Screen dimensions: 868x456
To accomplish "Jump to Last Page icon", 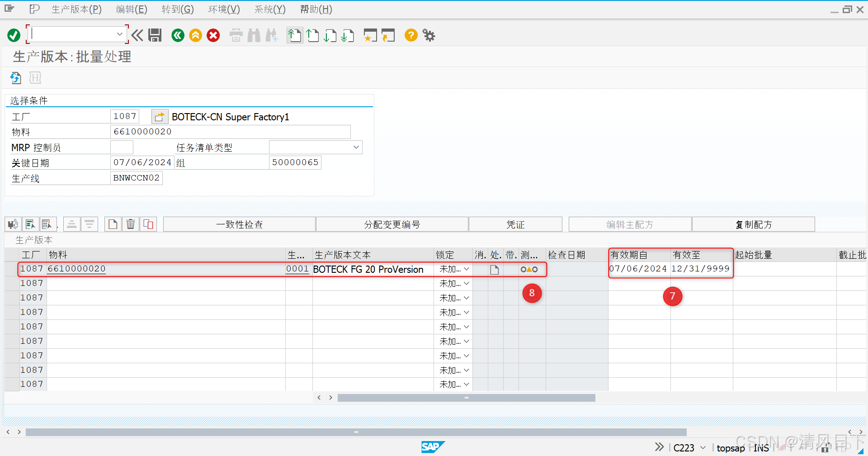I will coord(348,35).
